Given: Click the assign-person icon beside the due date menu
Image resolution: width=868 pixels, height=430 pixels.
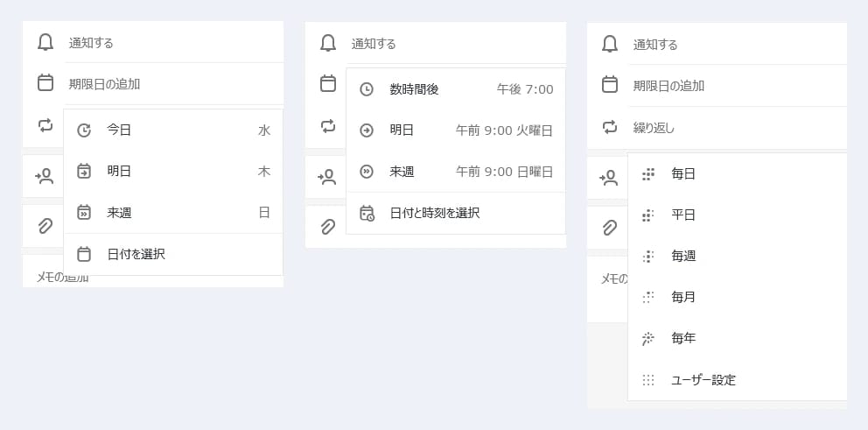Looking at the screenshot, I should coord(45,176).
